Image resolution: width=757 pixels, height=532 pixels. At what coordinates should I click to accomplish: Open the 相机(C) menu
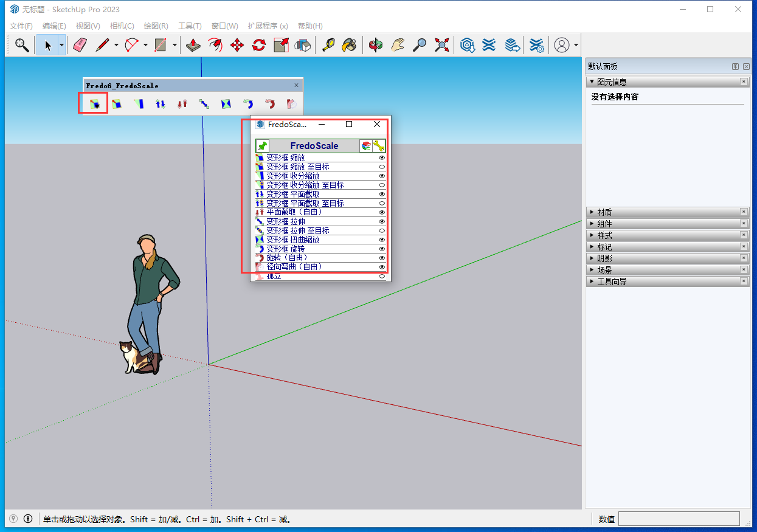click(x=122, y=26)
